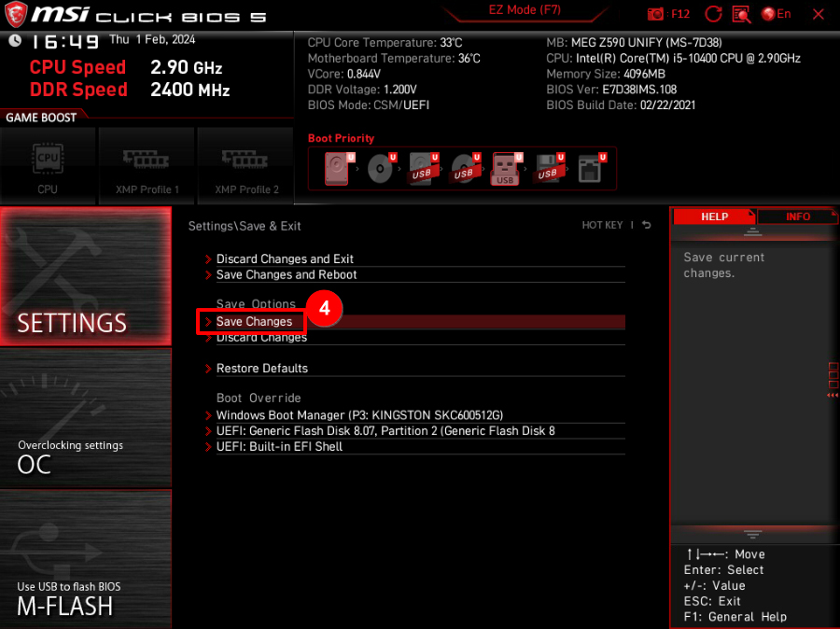Open the SETTINGS section

point(86,276)
